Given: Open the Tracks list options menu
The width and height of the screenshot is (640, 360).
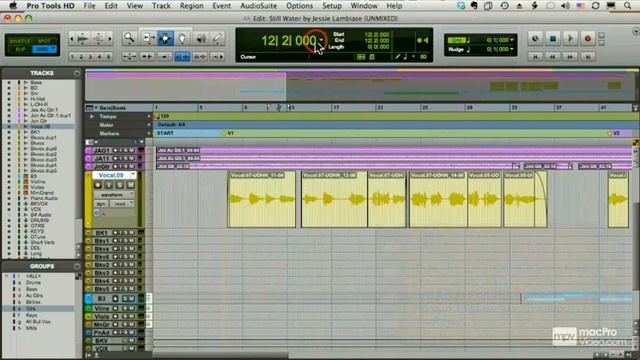Looking at the screenshot, I should click(77, 73).
